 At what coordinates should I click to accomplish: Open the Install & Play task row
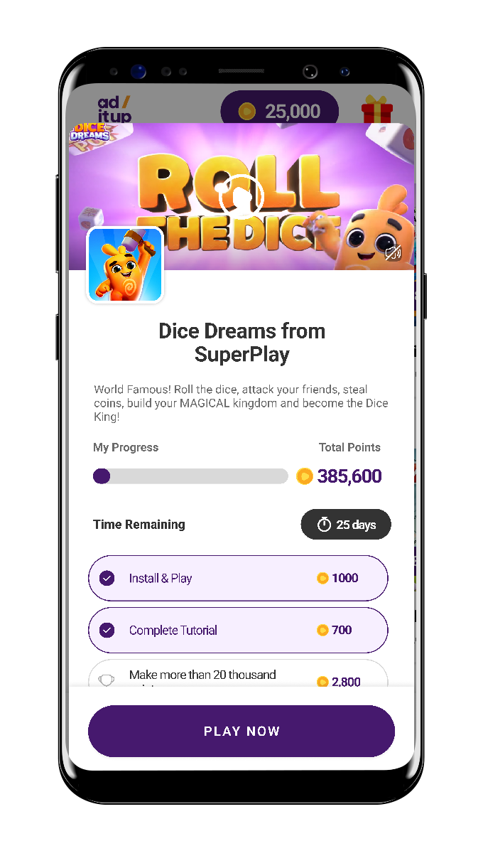(238, 578)
